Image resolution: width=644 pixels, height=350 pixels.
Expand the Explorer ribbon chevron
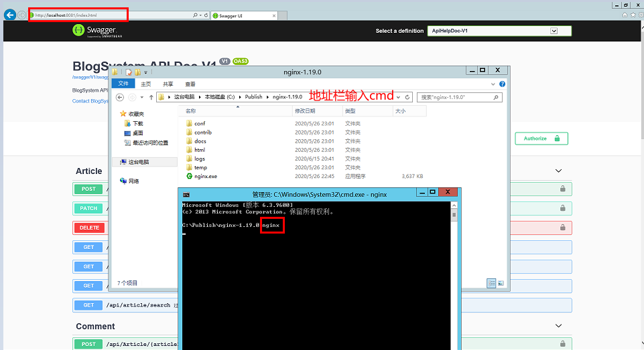click(493, 84)
